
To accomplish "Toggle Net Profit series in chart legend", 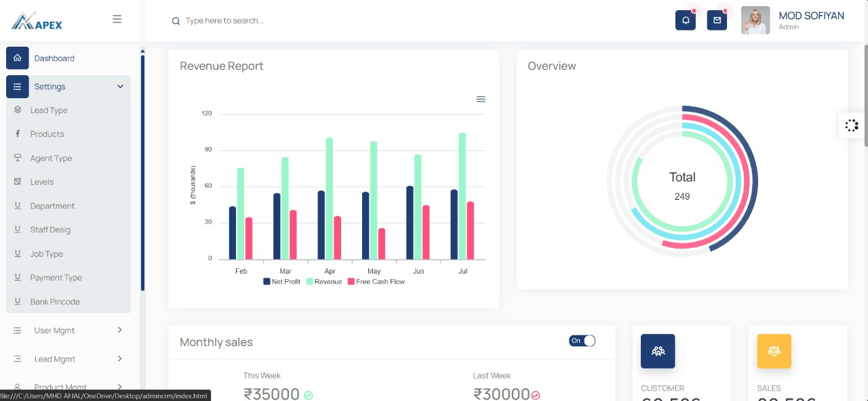I will 281,282.
